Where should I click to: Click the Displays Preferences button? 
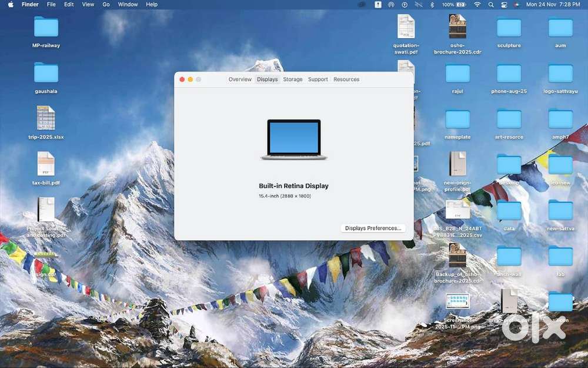click(x=373, y=228)
